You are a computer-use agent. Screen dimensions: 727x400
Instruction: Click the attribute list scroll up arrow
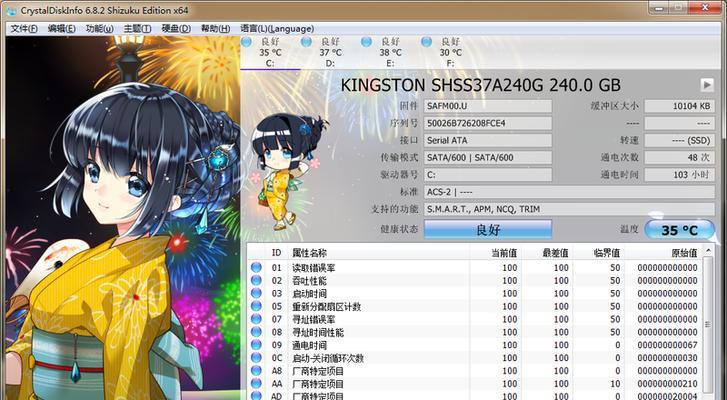[x=708, y=251]
